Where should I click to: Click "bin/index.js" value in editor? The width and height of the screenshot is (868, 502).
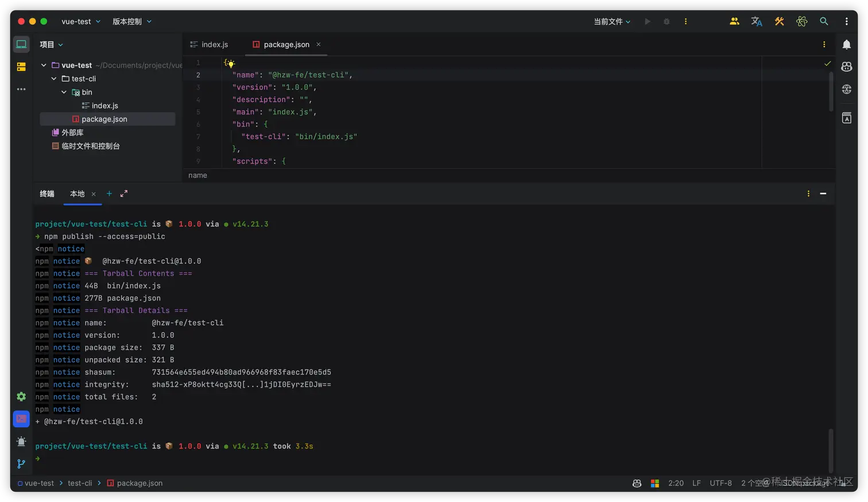tap(326, 137)
